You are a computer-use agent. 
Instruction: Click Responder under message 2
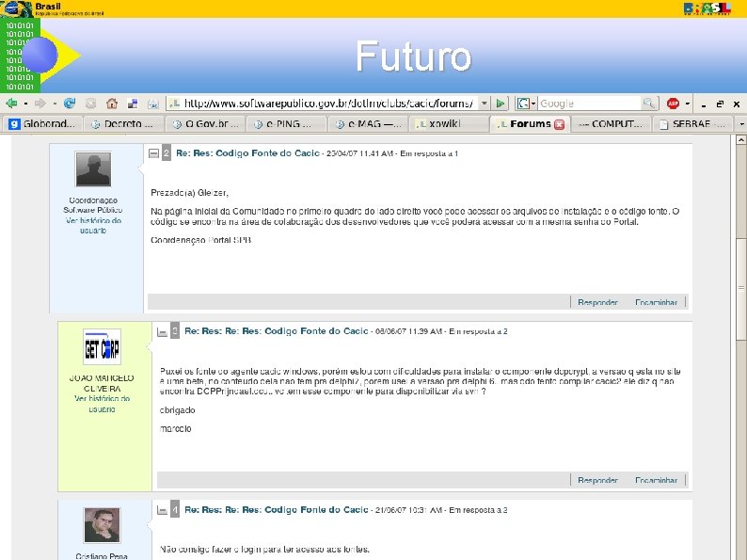coord(598,302)
